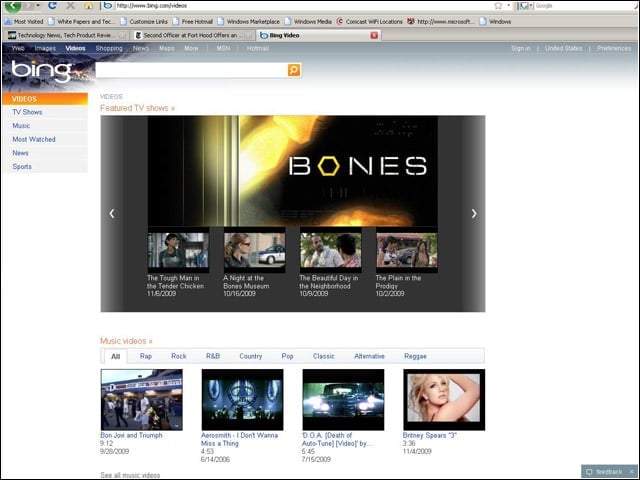The height and width of the screenshot is (480, 640).
Task: Open the http://www.microsoft bookmark
Action: coord(441,22)
